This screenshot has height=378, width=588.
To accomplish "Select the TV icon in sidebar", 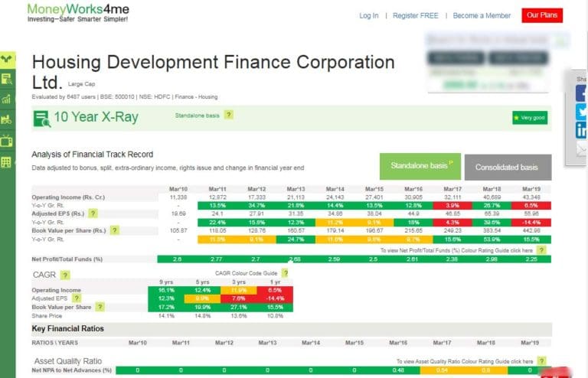I will click(x=6, y=141).
